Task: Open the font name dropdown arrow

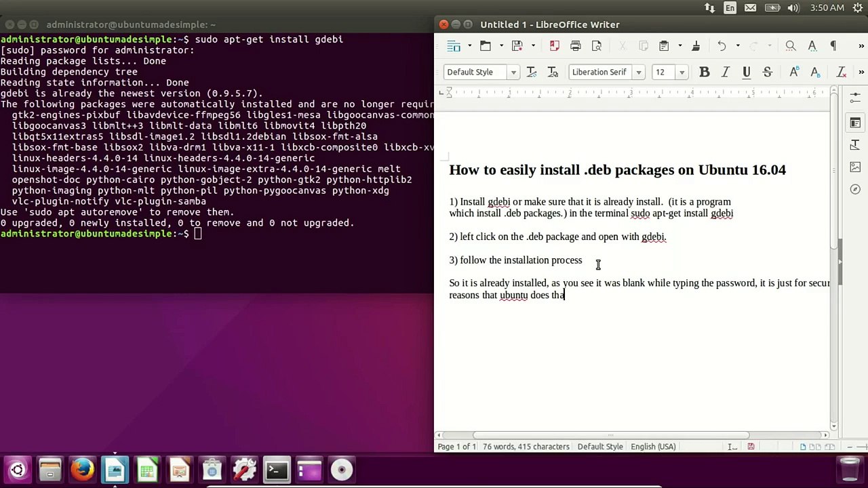Action: click(638, 73)
